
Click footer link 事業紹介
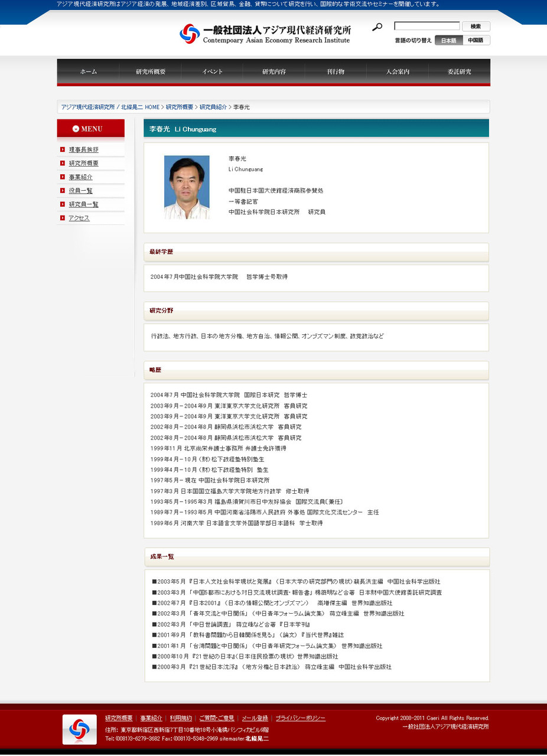151,718
